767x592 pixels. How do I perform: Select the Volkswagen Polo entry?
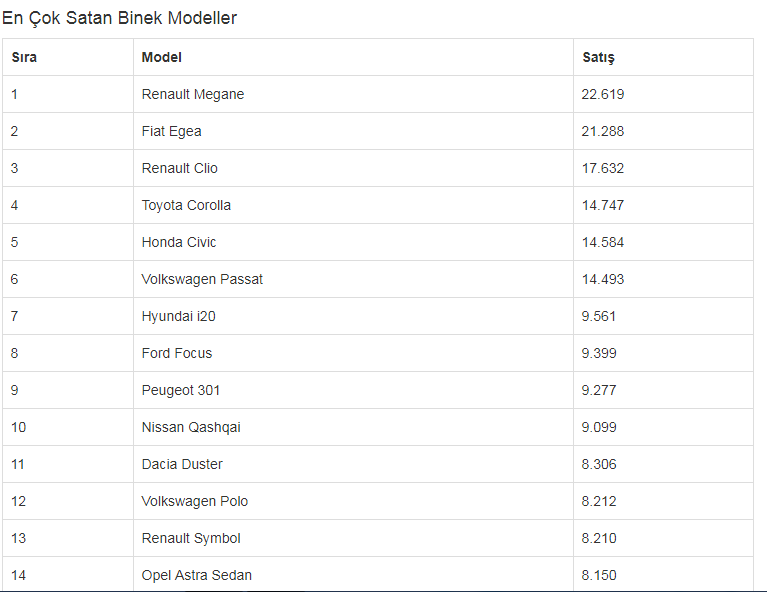tap(195, 501)
